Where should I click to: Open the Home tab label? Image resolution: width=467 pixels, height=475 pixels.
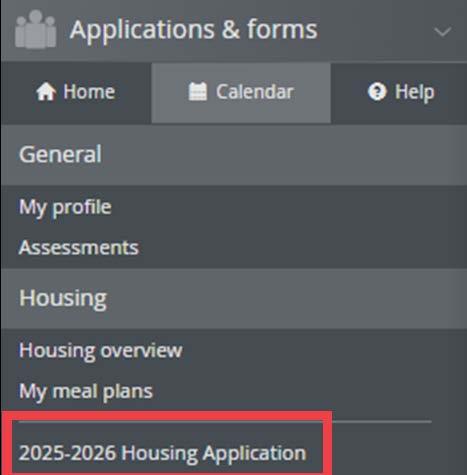(89, 92)
